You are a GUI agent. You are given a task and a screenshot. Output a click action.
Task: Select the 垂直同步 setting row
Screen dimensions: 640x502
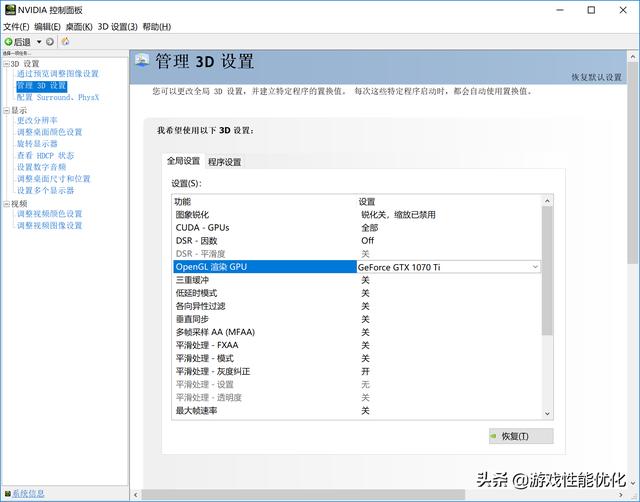click(357, 319)
